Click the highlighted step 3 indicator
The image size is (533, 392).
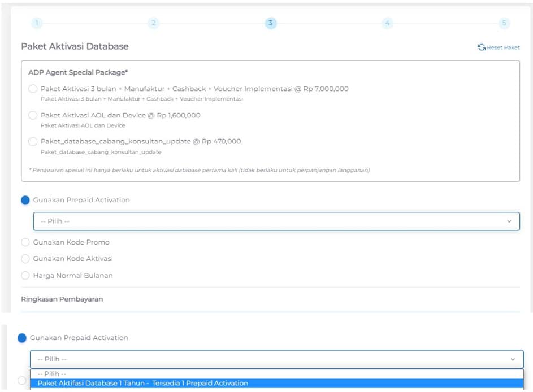270,23
